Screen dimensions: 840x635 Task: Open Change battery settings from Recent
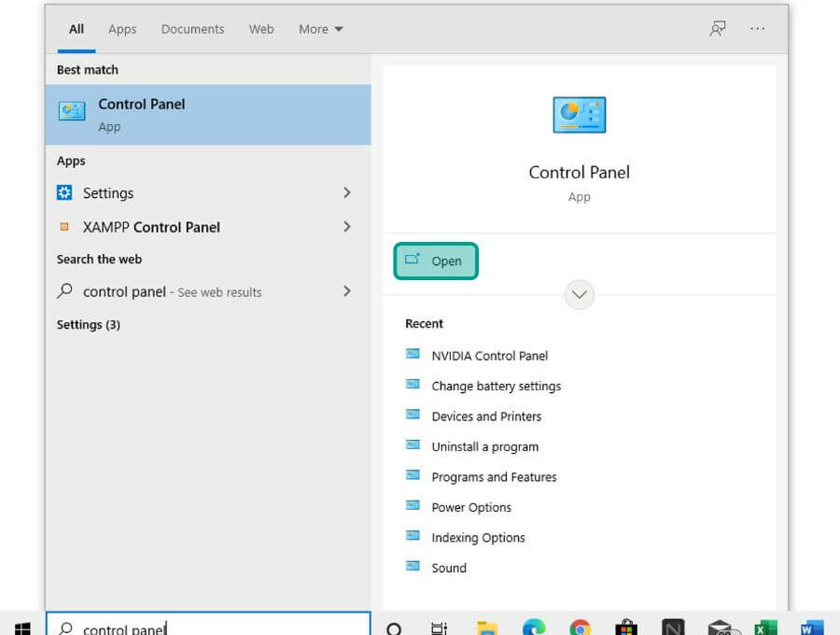tap(497, 387)
